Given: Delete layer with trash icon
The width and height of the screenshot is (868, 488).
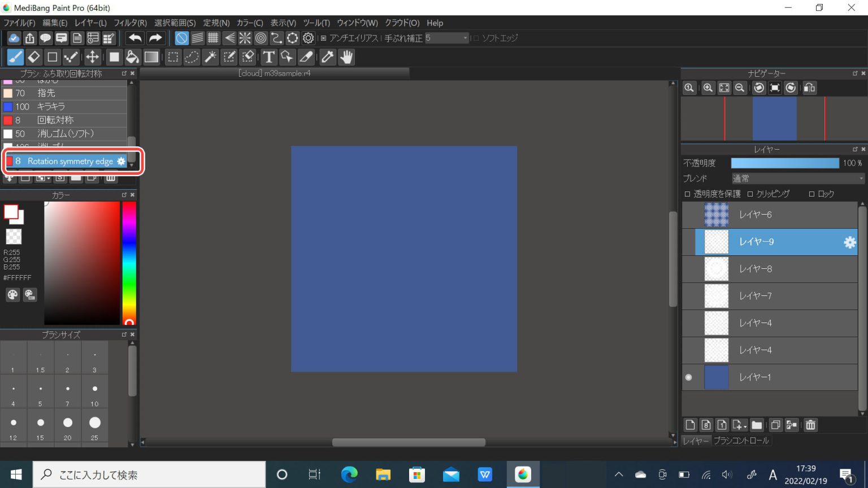Looking at the screenshot, I should (x=810, y=425).
